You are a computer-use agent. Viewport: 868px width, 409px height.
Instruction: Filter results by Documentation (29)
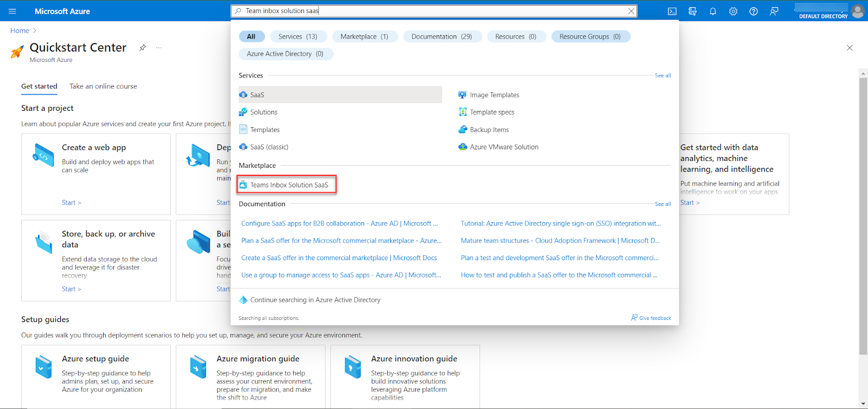442,36
